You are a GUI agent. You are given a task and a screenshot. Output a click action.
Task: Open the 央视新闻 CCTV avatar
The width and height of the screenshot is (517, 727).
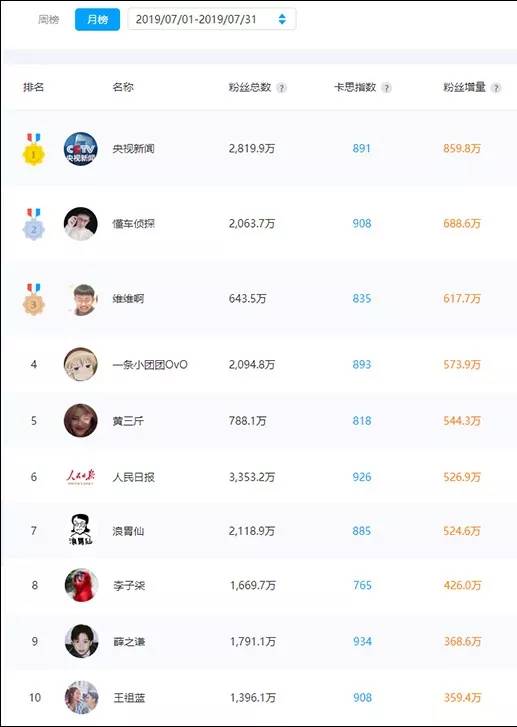81,149
